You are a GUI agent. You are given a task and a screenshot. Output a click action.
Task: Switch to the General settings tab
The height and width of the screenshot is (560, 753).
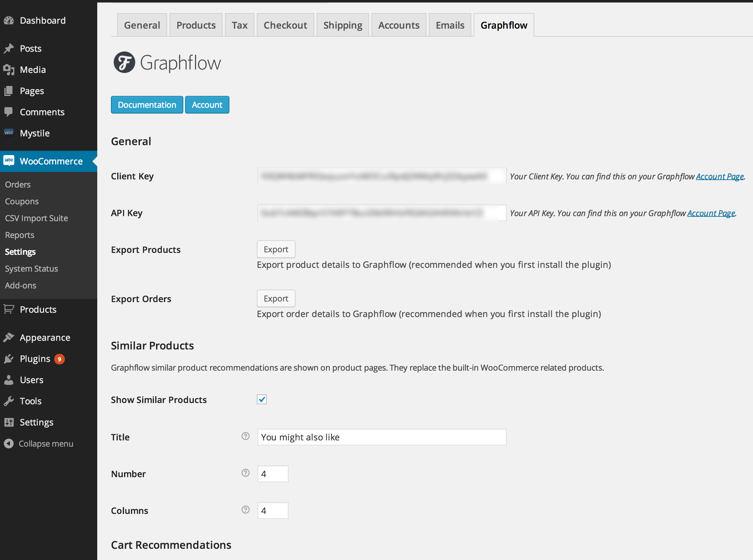tap(142, 25)
